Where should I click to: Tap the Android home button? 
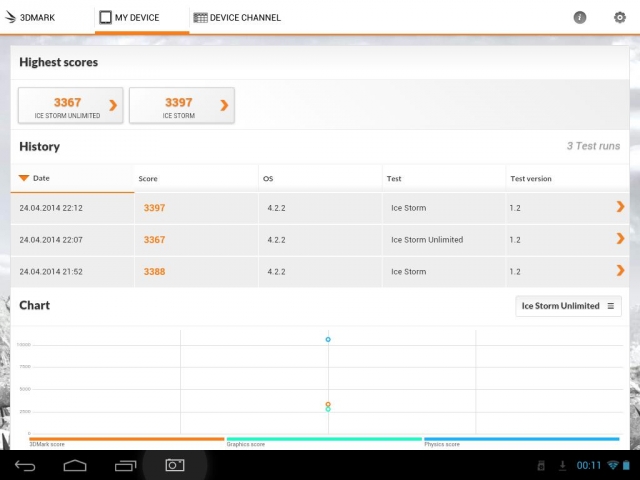click(x=75, y=465)
